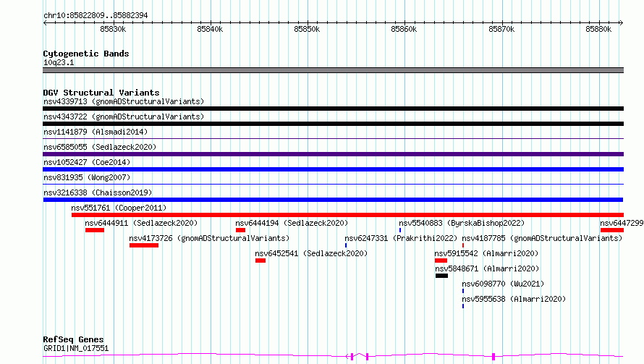Select the nsv3216338 (Chaisson2019) label

click(98, 192)
